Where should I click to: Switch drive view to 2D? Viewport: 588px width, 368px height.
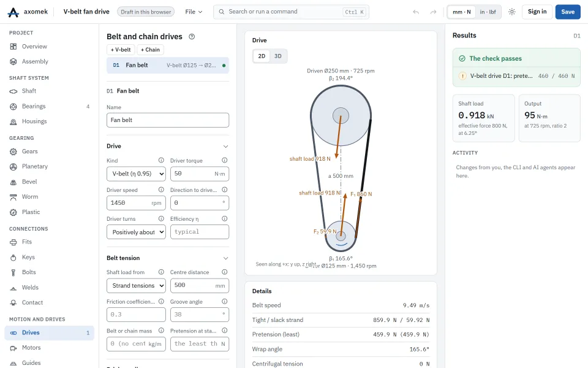262,56
